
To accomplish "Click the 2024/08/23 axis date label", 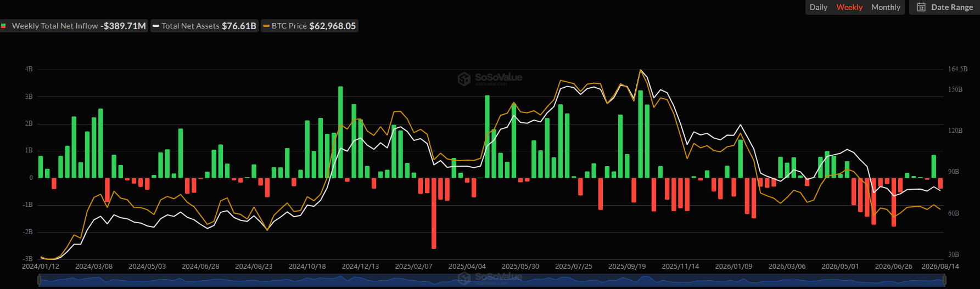I will pos(254,267).
